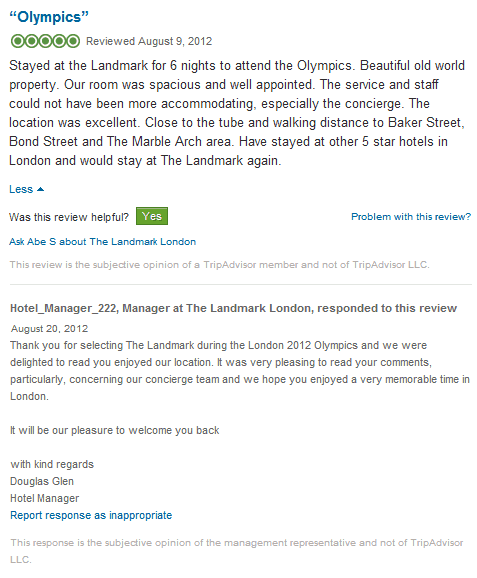
Task: Open "Problem with this review?" link
Action: (x=411, y=216)
